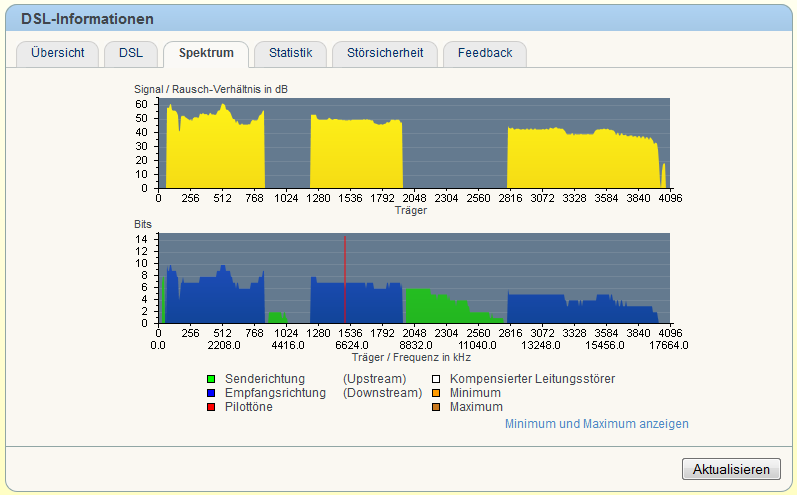
Task: Click the dark orange Maximum legend swatch
Action: coord(436,407)
